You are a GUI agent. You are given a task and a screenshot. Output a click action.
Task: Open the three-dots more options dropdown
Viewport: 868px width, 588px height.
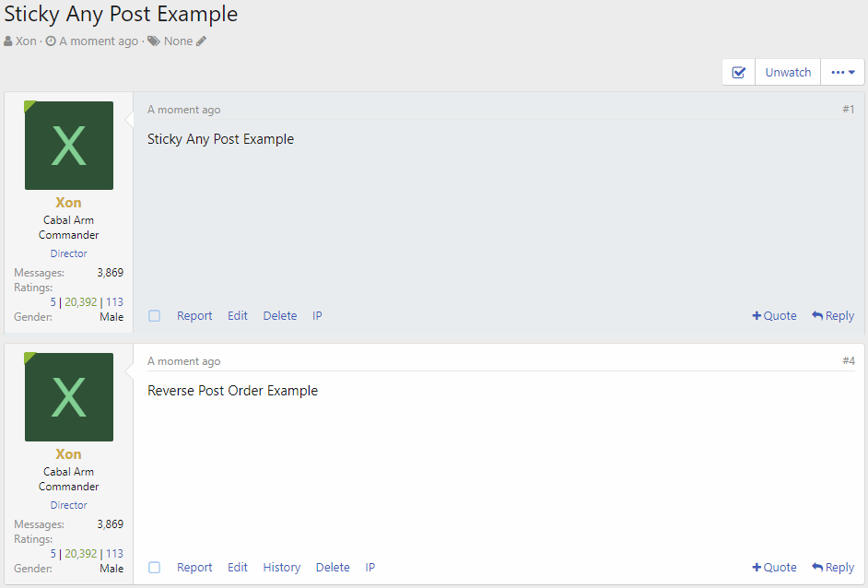click(842, 72)
